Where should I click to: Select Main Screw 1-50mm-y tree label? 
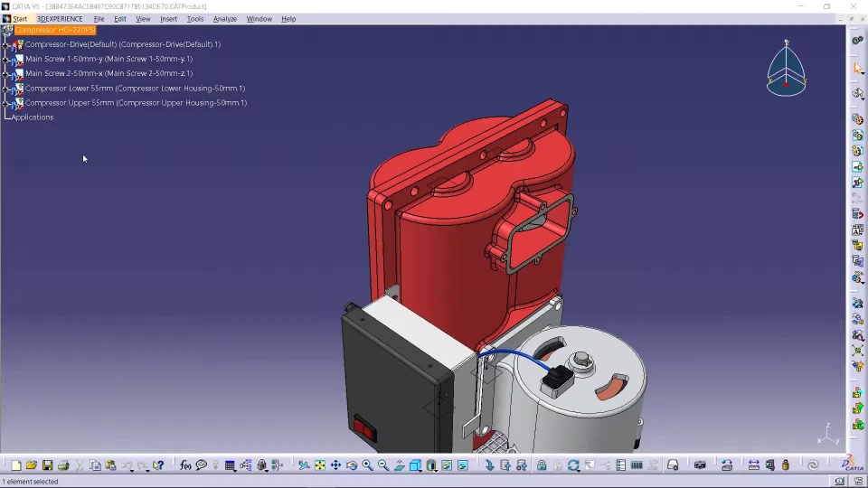pos(109,59)
